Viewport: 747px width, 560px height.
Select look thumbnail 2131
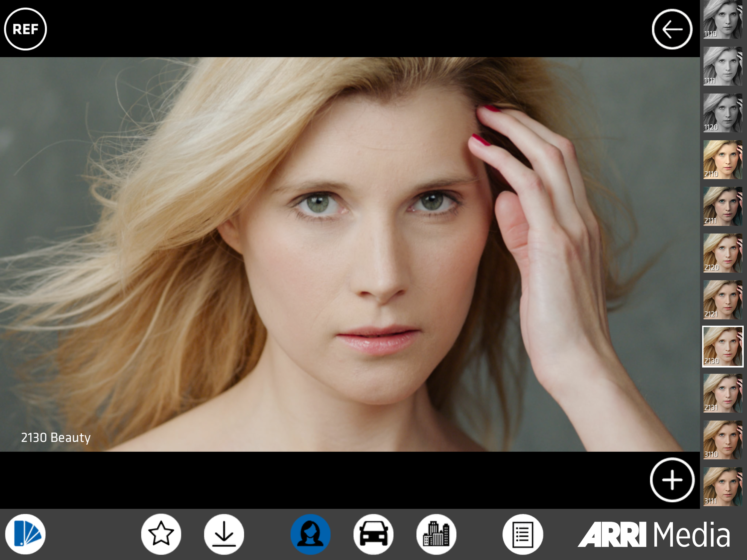click(723, 393)
